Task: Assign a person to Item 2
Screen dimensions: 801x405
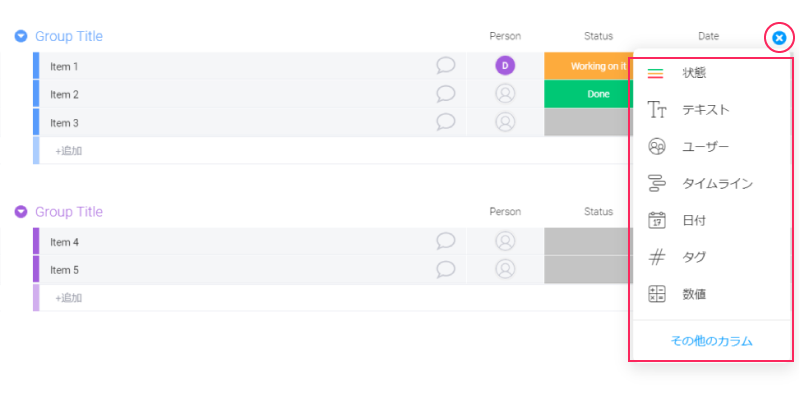Action: click(505, 94)
